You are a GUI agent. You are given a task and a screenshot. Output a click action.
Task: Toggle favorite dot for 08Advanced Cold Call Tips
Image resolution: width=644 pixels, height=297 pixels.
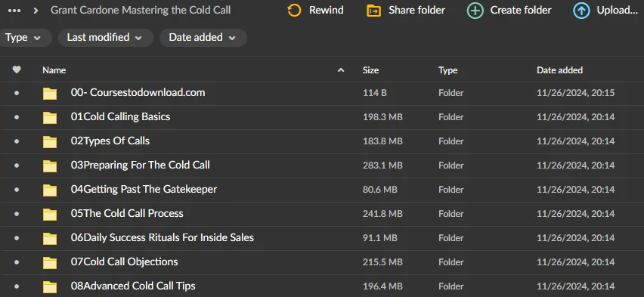(17, 286)
